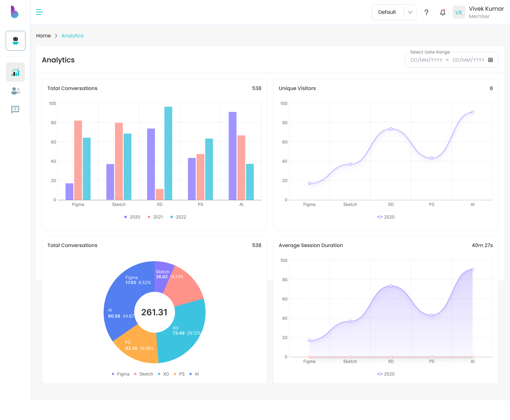The width and height of the screenshot is (510, 420).
Task: Click the start date DD/MM/YYYY field
Action: pyautogui.click(x=426, y=60)
